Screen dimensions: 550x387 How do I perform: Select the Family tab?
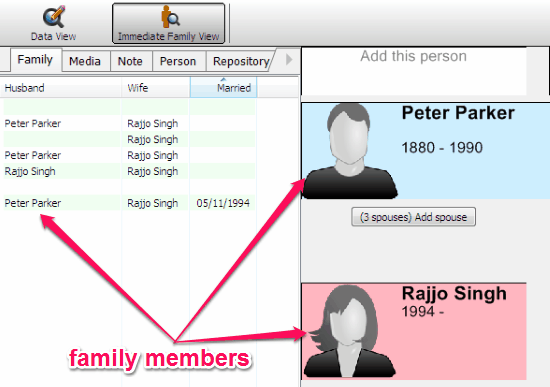pos(35,60)
